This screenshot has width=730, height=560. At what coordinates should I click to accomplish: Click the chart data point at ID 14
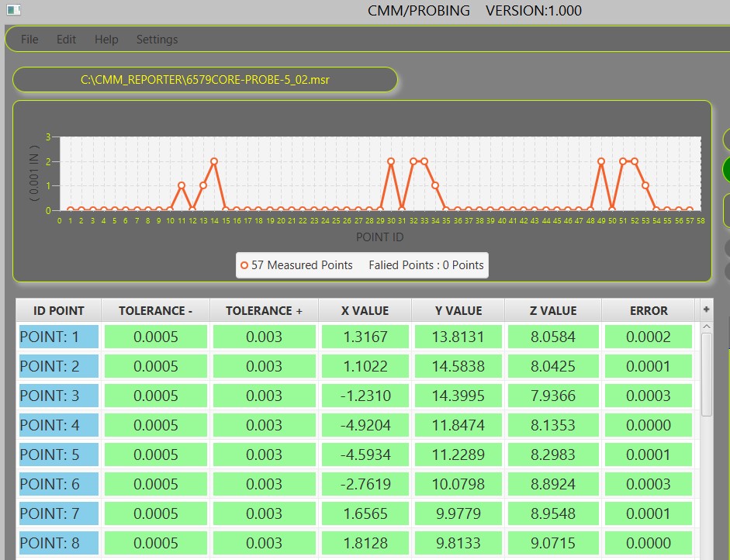[214, 161]
